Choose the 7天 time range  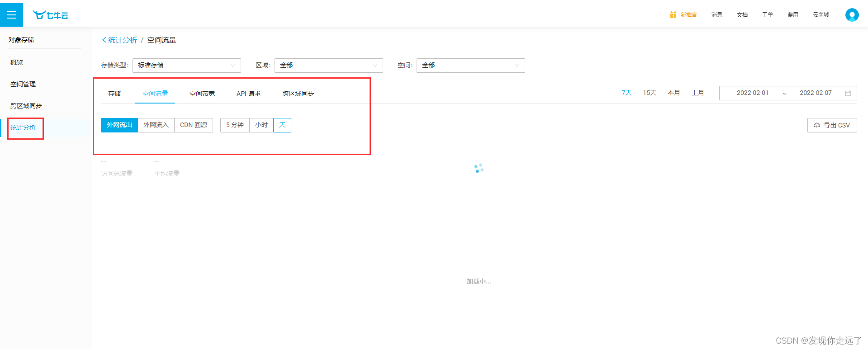[x=626, y=93]
